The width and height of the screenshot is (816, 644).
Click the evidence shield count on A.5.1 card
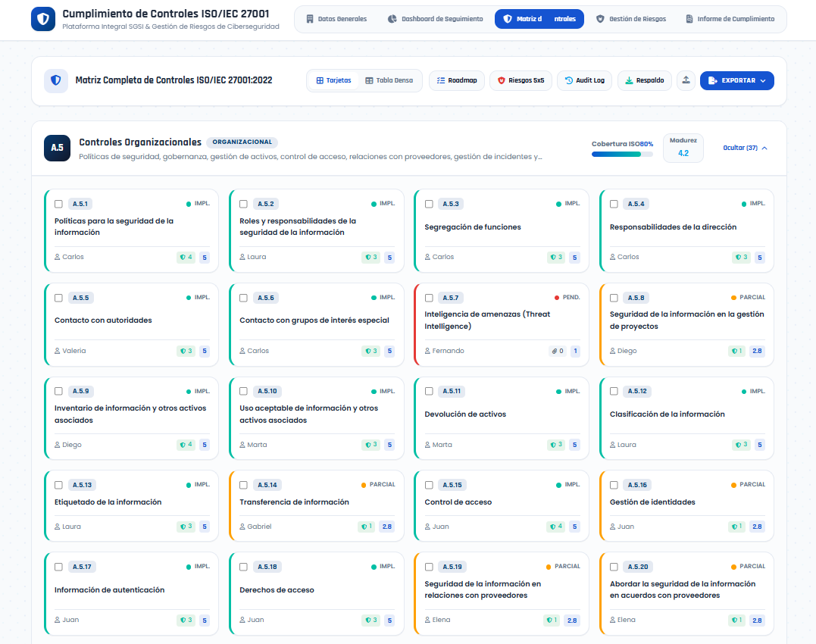click(186, 257)
